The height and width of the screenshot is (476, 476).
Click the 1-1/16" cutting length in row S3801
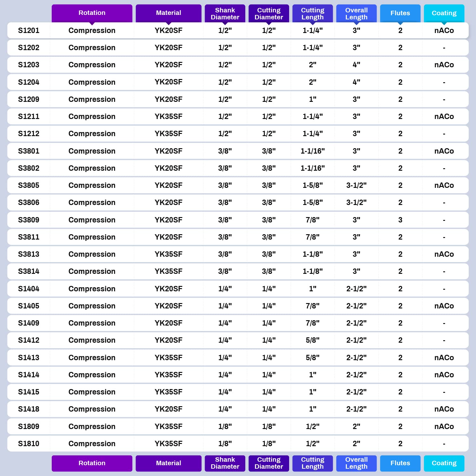(313, 151)
